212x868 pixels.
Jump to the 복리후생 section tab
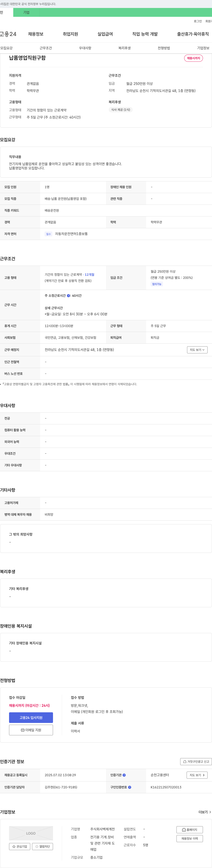[125, 48]
